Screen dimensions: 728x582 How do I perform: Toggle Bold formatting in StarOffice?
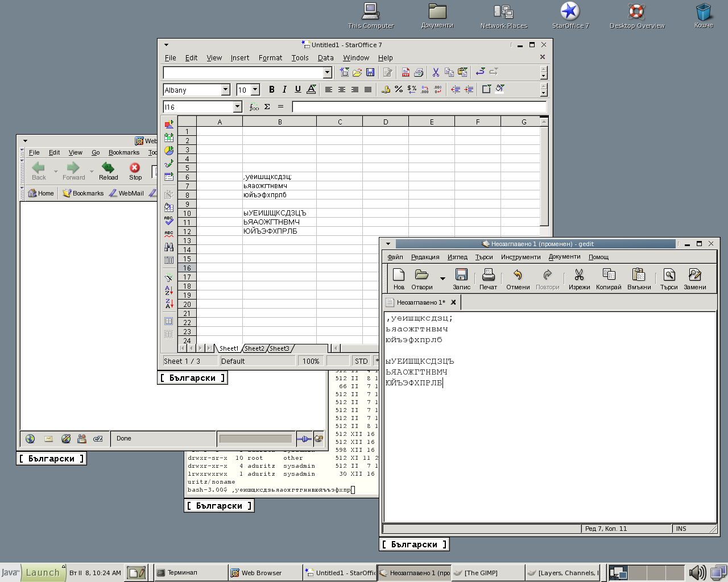click(x=271, y=89)
